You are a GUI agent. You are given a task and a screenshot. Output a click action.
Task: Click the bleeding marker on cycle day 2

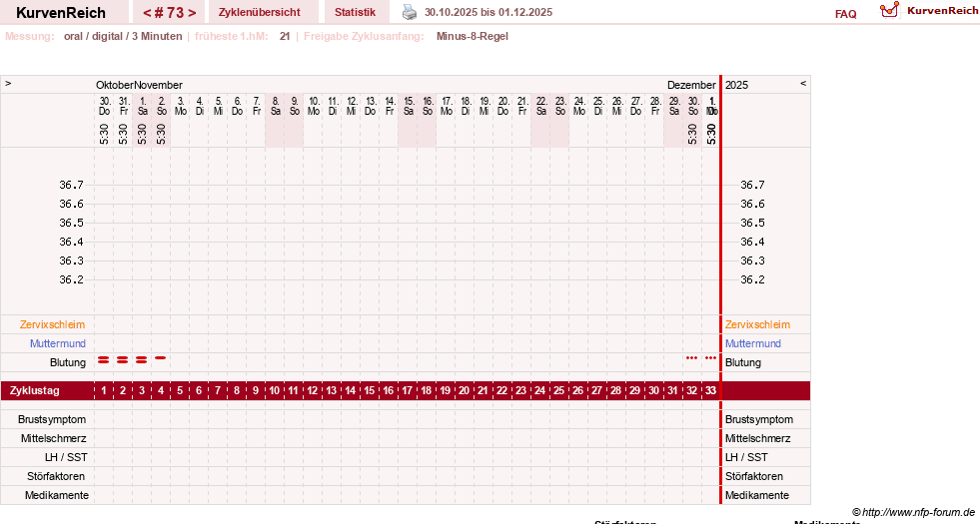click(123, 359)
